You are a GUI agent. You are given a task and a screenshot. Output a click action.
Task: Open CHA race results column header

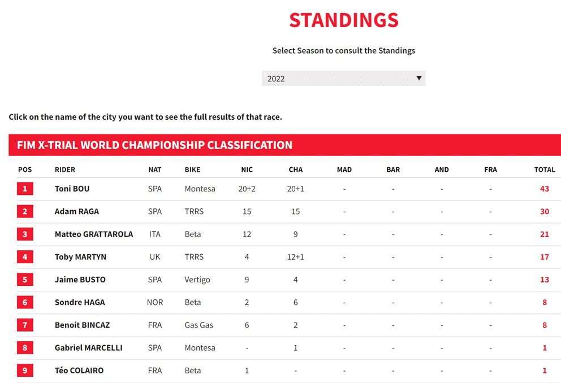click(x=296, y=170)
